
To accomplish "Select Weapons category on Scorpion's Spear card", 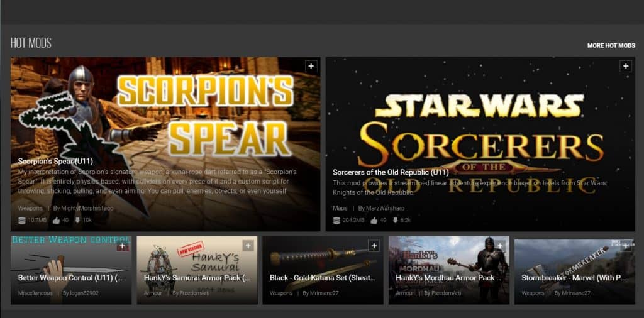I will [30, 209].
